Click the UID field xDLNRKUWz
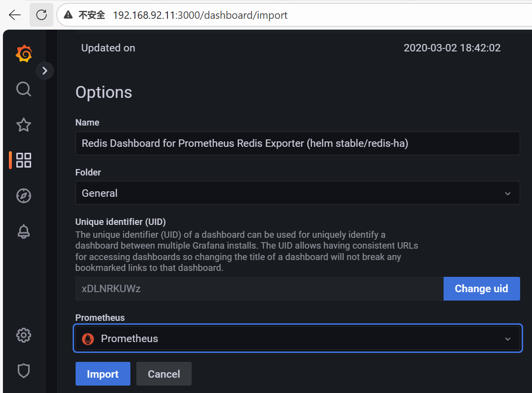Image resolution: width=532 pixels, height=393 pixels. (259, 289)
